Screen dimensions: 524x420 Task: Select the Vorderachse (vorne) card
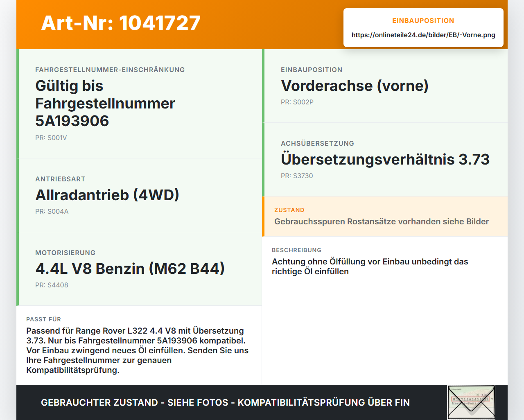385,86
